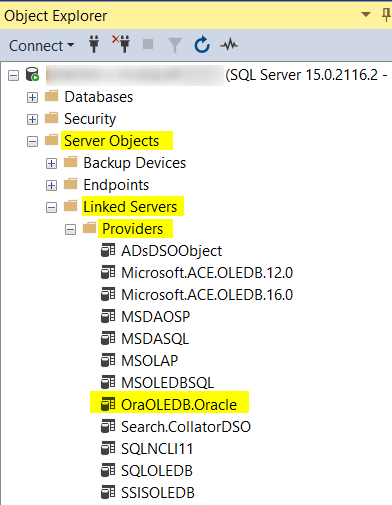Click the provider icon beside ADsDSOObject

[108, 250]
